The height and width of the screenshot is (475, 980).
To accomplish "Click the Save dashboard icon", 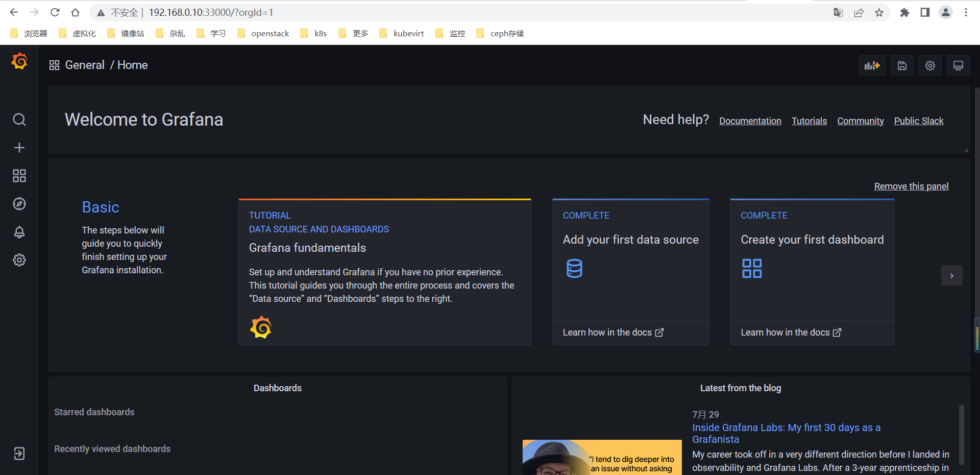I will 902,65.
